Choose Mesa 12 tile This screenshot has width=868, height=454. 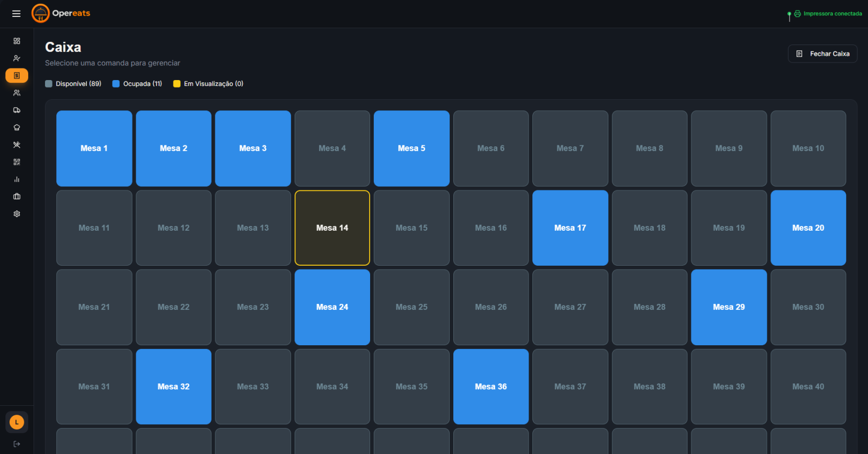pyautogui.click(x=173, y=228)
